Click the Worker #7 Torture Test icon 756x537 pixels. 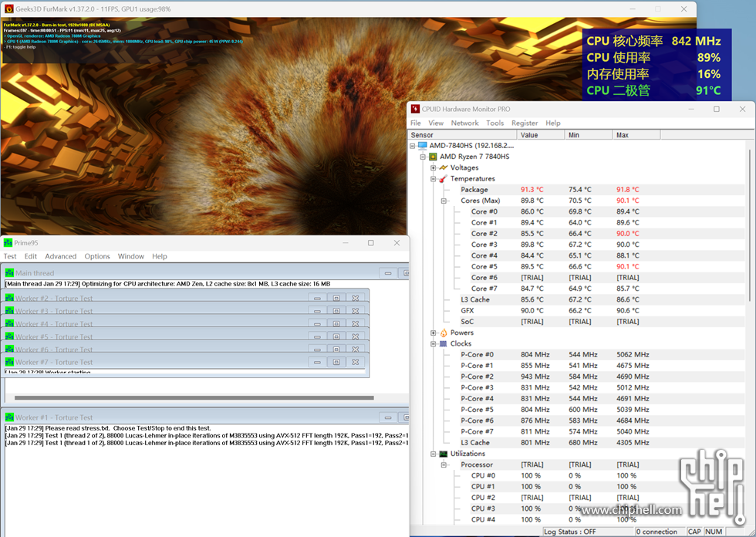9,362
